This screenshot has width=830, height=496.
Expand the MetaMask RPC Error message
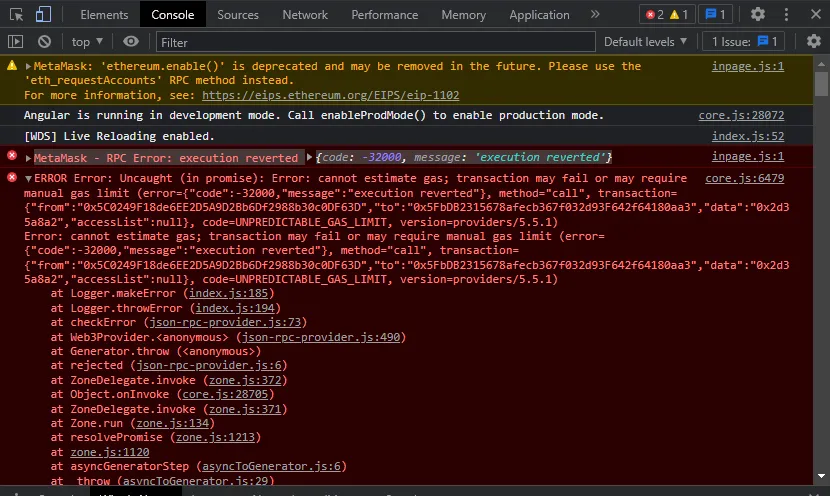click(x=28, y=158)
